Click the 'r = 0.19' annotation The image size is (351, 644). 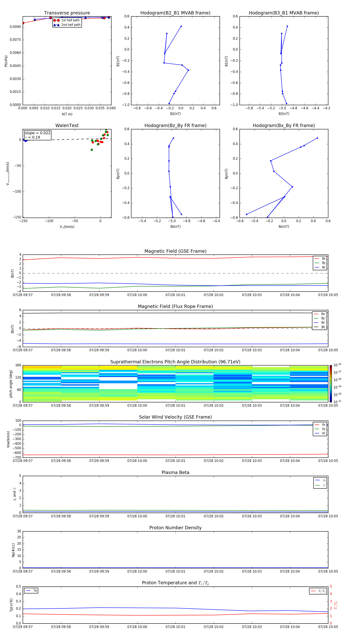(33, 137)
